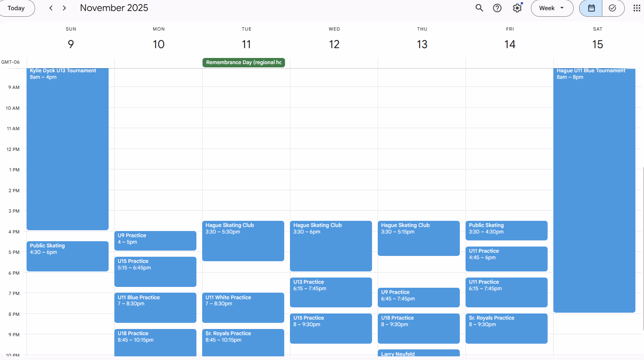Viewport: 644px width, 360px height.
Task: Open Thursday U9 Practice 6:45 event
Action: [419, 298]
